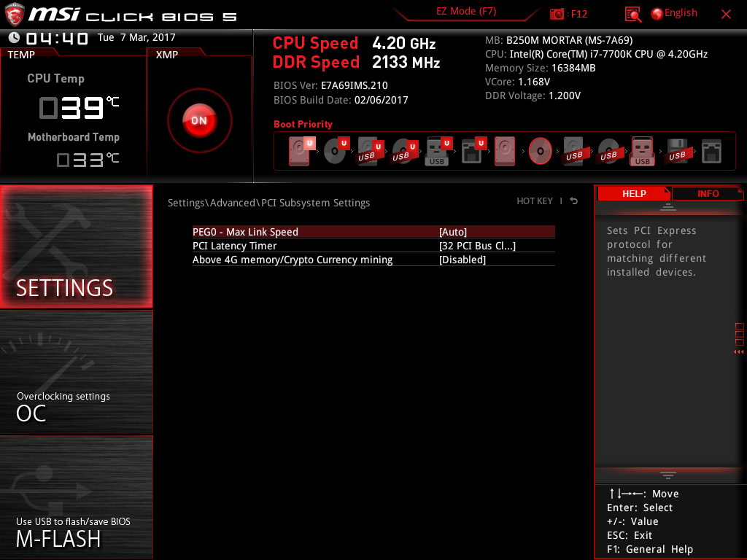Switch to EZ Mode (F7)
Image resolution: width=747 pixels, height=560 pixels.
coord(467,12)
